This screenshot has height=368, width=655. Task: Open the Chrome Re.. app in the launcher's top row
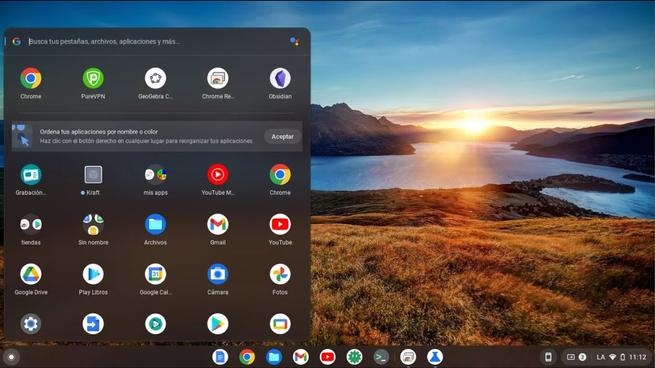click(218, 78)
